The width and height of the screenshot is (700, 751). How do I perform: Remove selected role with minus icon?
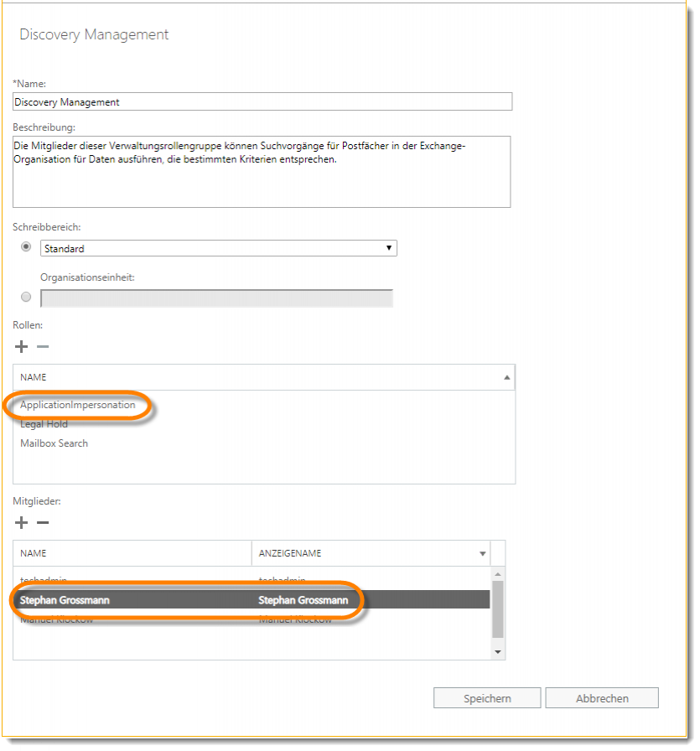[43, 347]
